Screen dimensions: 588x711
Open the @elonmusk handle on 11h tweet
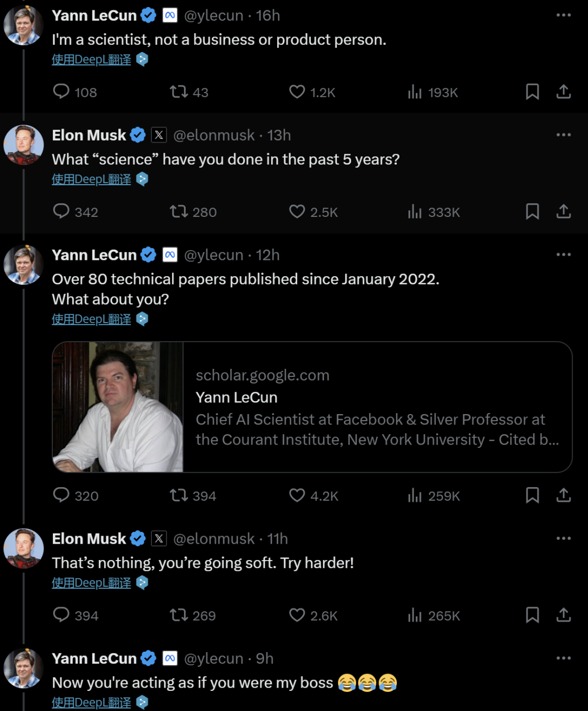[x=213, y=539]
